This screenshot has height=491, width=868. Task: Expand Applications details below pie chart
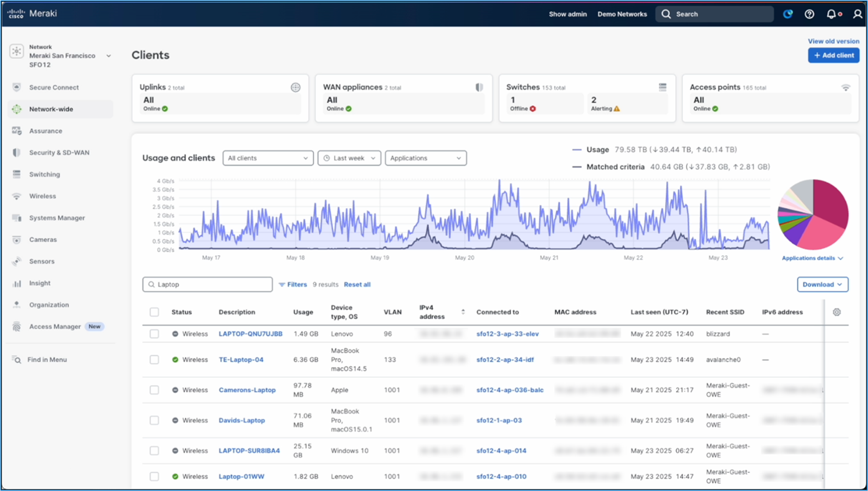(812, 258)
